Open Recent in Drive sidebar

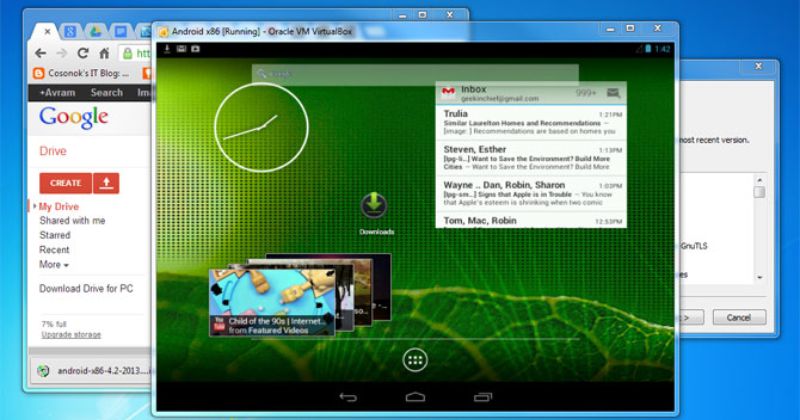pyautogui.click(x=54, y=250)
